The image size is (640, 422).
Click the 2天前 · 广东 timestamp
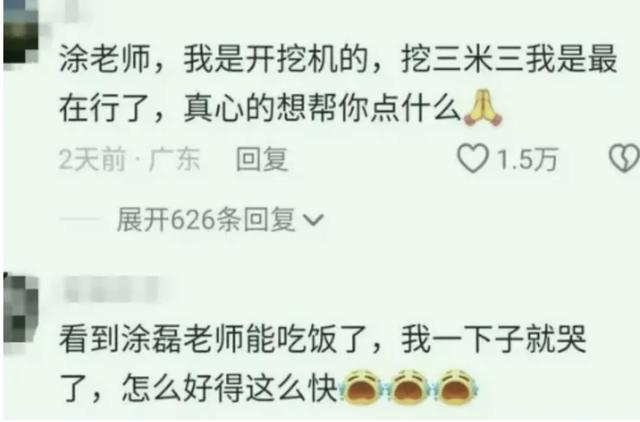[129, 159]
